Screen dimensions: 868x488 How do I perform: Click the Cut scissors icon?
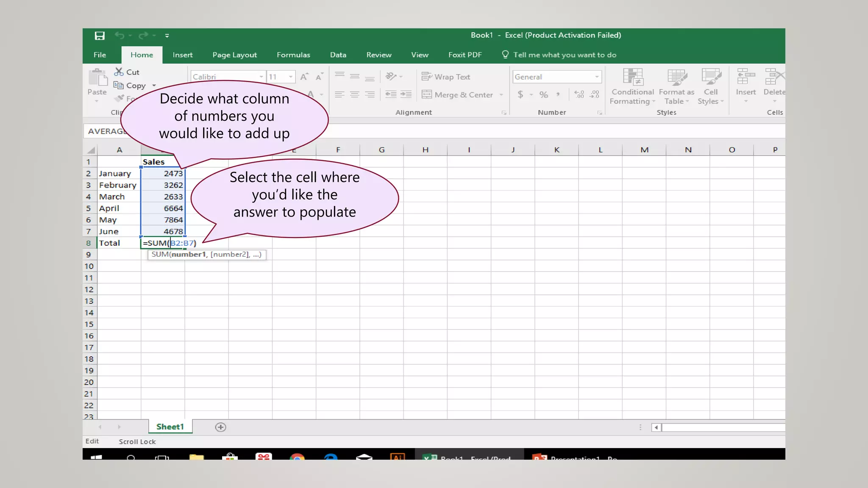click(x=119, y=72)
